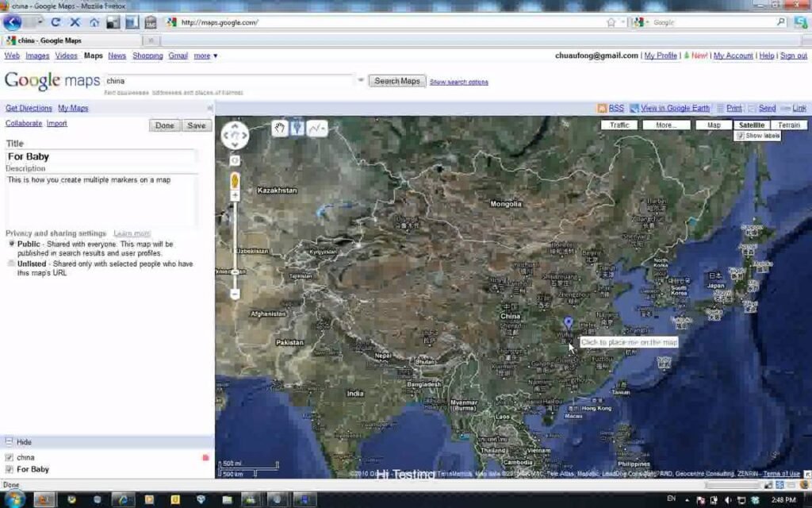
Task: Open the Windows Start button
Action: point(14,500)
